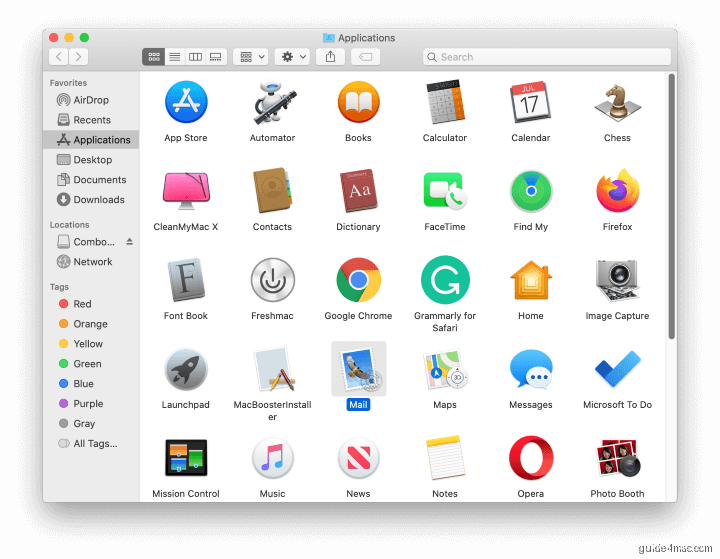Image resolution: width=720 pixels, height=559 pixels.
Task: Select the CleanMyMac X icon
Action: pos(186,190)
